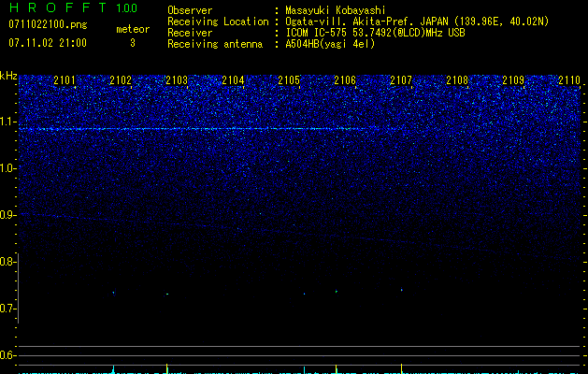Click the Receiving Location label
The height and width of the screenshot is (374, 588).
pos(218,22)
